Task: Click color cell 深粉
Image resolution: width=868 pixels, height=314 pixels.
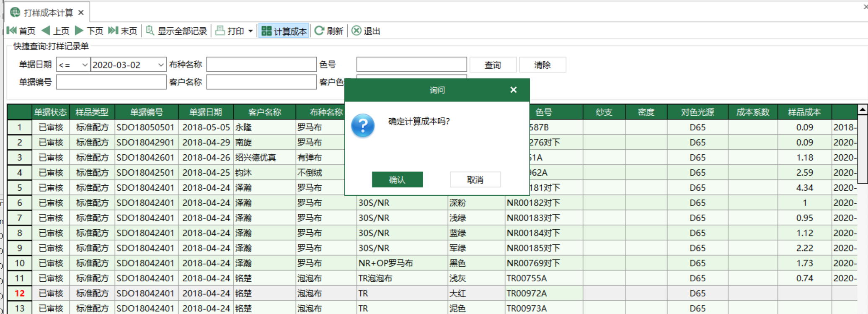Action: point(476,203)
